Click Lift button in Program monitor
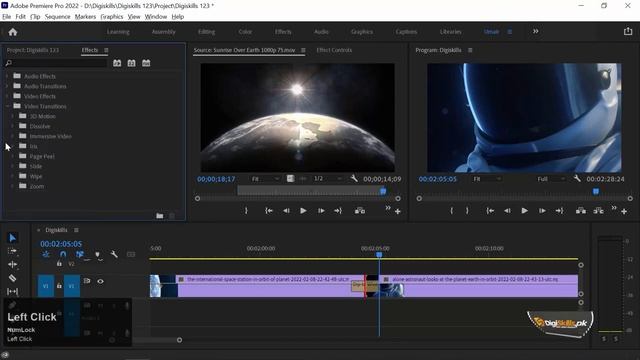This screenshot has height=360, width=640. [x=580, y=211]
